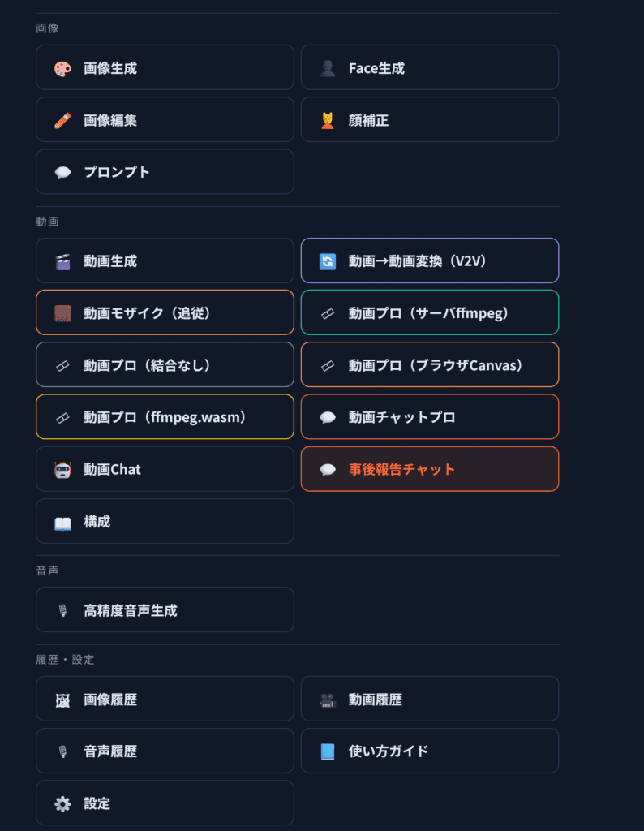Open the プロンプト button

pos(165,172)
